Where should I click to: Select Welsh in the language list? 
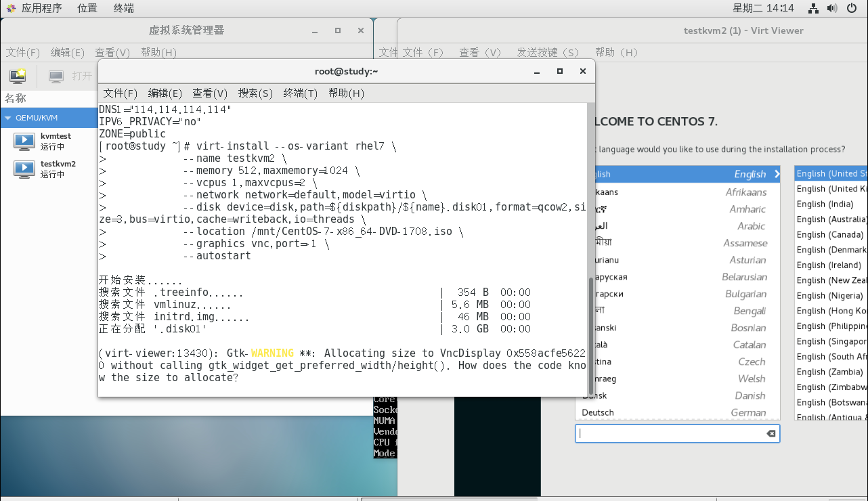coord(677,378)
